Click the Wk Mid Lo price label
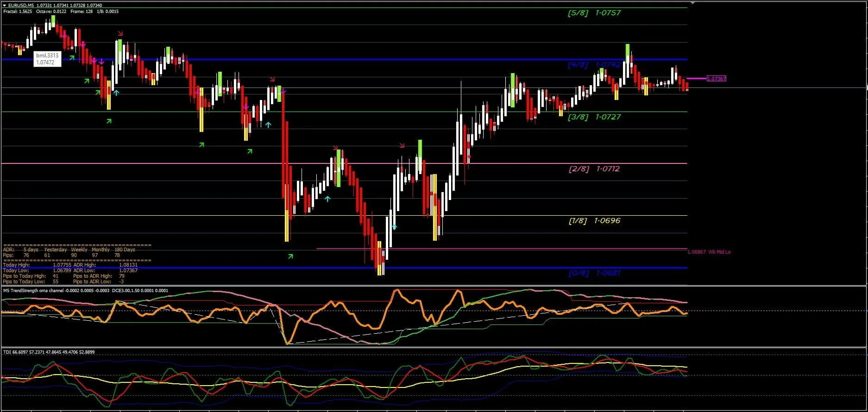868x412 pixels. tap(709, 252)
